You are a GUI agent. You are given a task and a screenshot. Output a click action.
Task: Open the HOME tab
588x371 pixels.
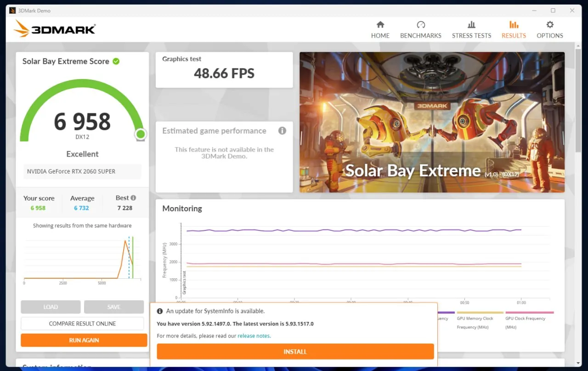(380, 30)
